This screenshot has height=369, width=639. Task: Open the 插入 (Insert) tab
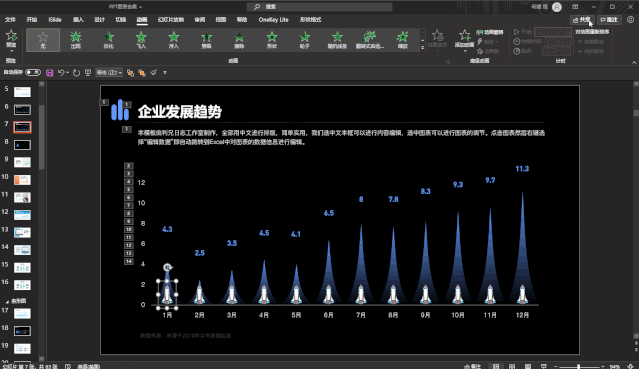click(78, 20)
